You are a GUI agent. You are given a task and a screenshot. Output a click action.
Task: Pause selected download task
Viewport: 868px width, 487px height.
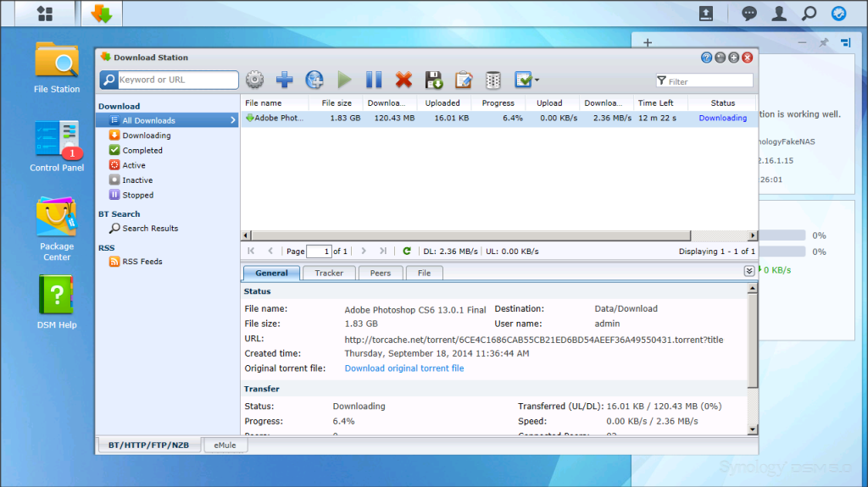[x=374, y=80]
